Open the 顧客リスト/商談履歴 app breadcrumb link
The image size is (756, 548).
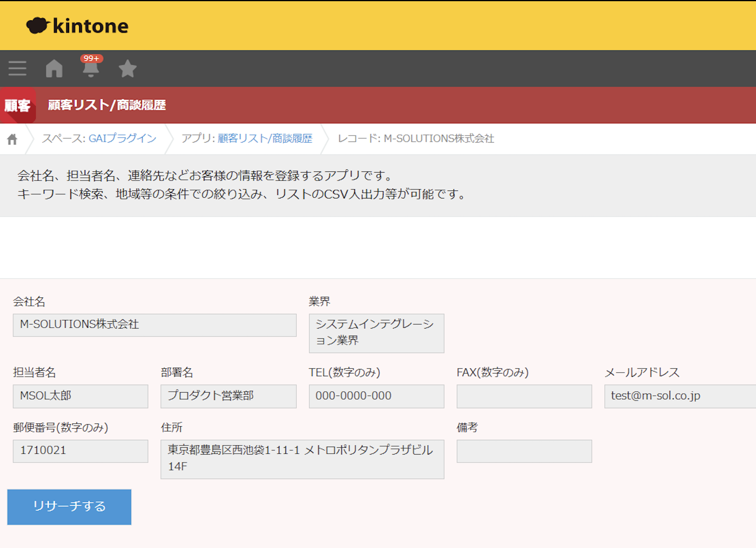[265, 138]
